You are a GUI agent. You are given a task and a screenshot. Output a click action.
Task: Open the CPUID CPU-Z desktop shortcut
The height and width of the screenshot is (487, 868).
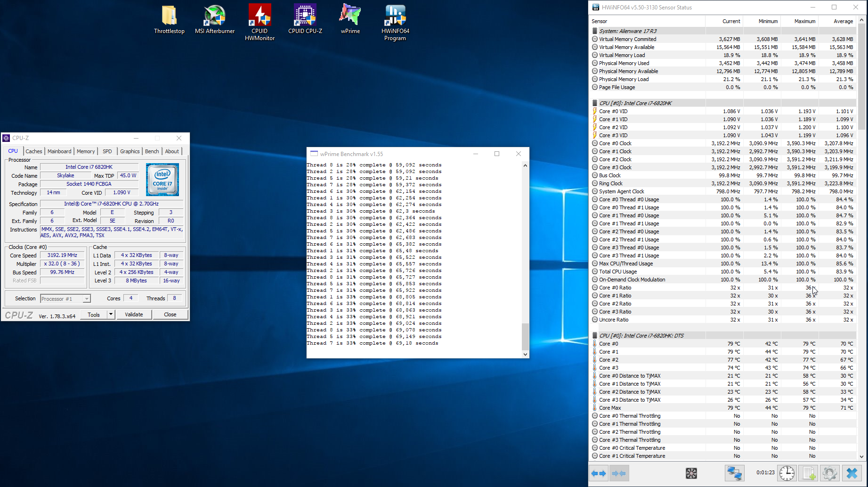click(305, 19)
